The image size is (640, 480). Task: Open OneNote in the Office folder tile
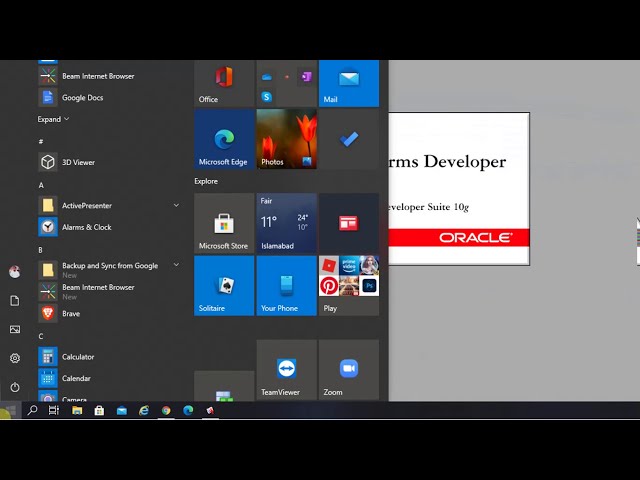tap(306, 76)
